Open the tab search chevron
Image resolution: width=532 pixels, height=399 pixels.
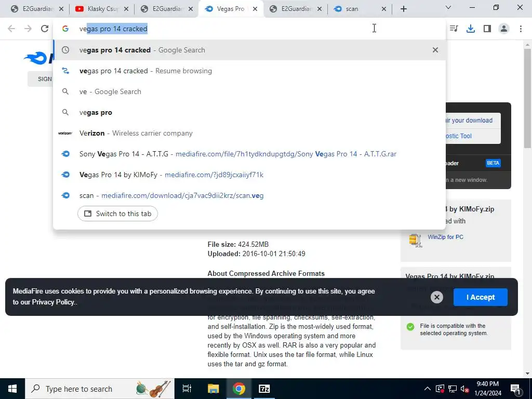[448, 7]
